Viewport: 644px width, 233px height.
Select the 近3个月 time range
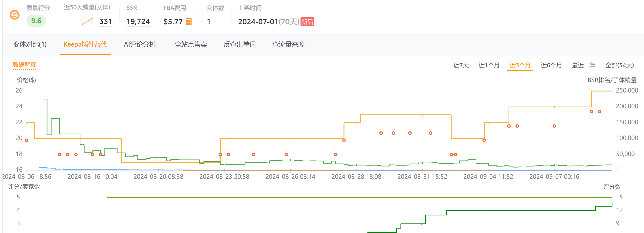pos(520,65)
